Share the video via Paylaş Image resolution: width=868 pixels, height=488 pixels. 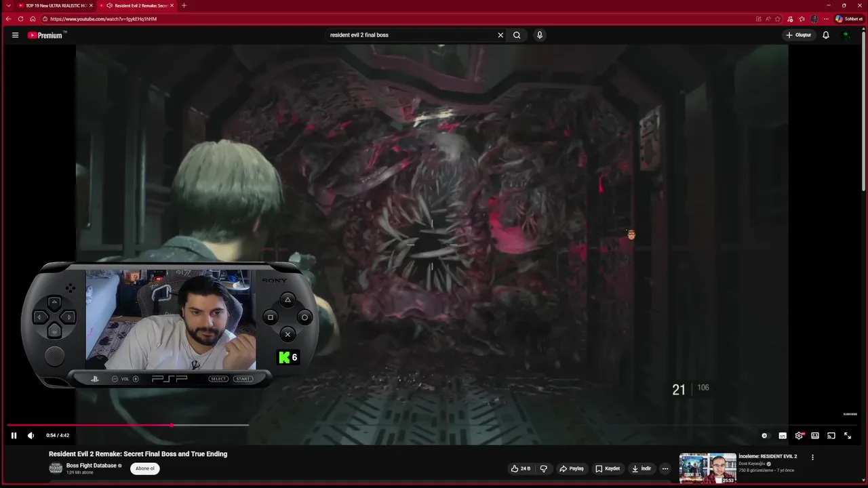point(572,468)
